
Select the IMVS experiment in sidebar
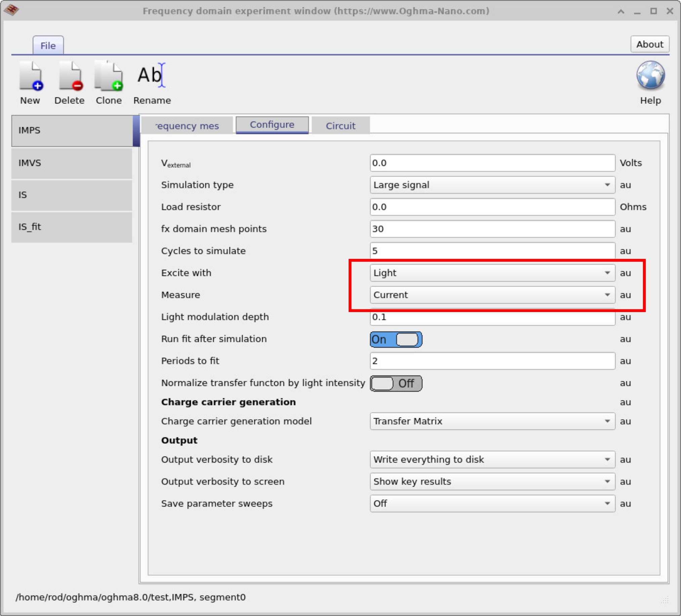pyautogui.click(x=72, y=163)
